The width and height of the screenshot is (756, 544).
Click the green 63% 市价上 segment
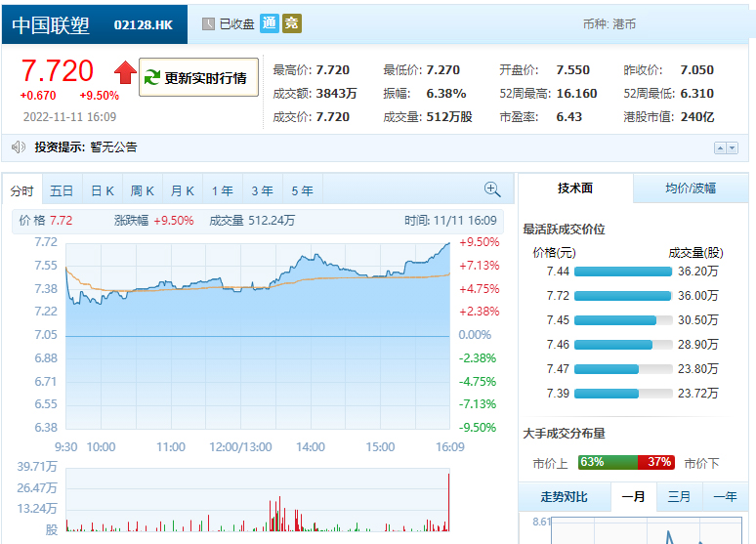608,462
